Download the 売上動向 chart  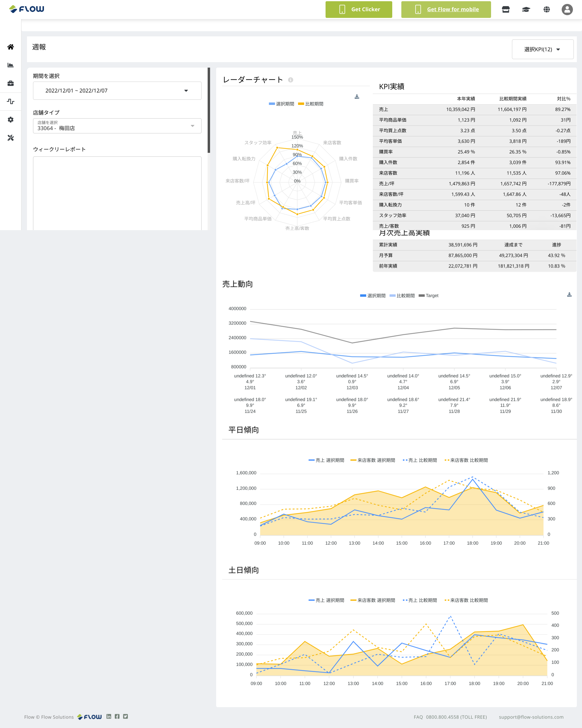click(569, 295)
